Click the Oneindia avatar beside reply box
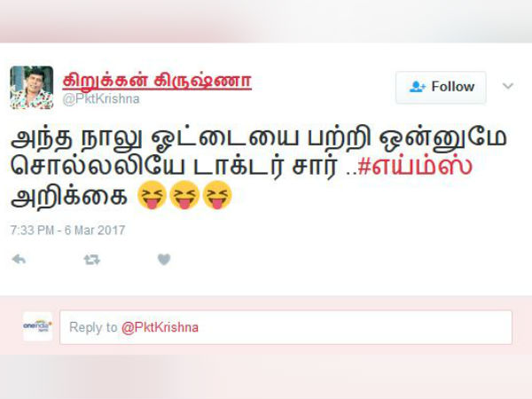Viewport: 532px width, 399px height. coord(37,326)
